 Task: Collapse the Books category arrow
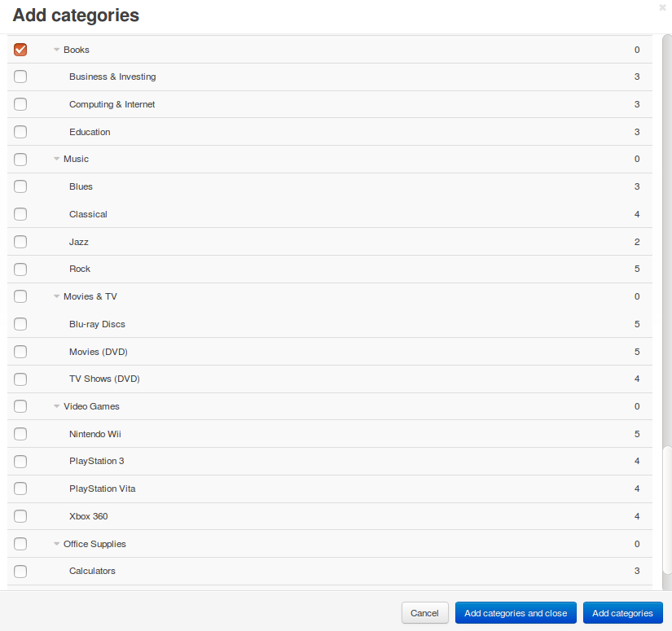(56, 50)
